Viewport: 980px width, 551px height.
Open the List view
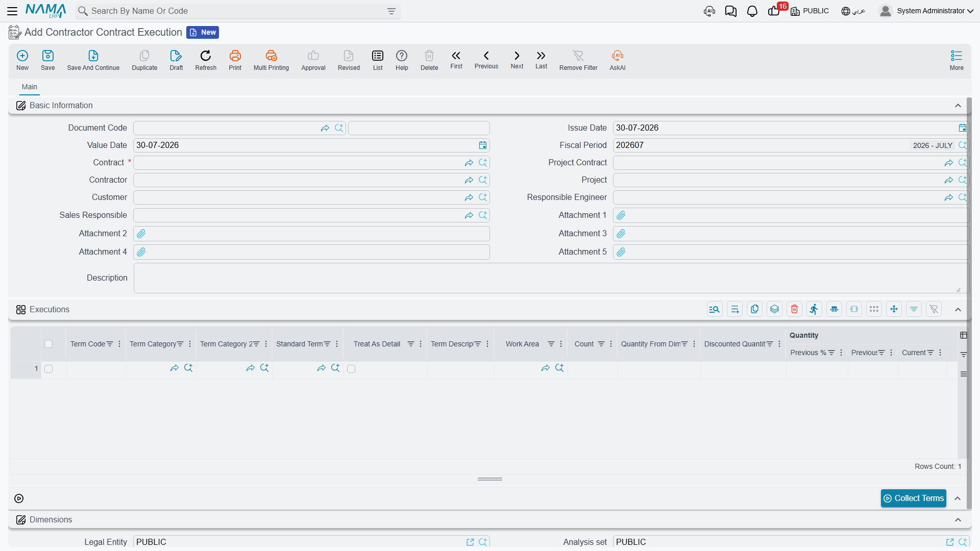tap(378, 60)
